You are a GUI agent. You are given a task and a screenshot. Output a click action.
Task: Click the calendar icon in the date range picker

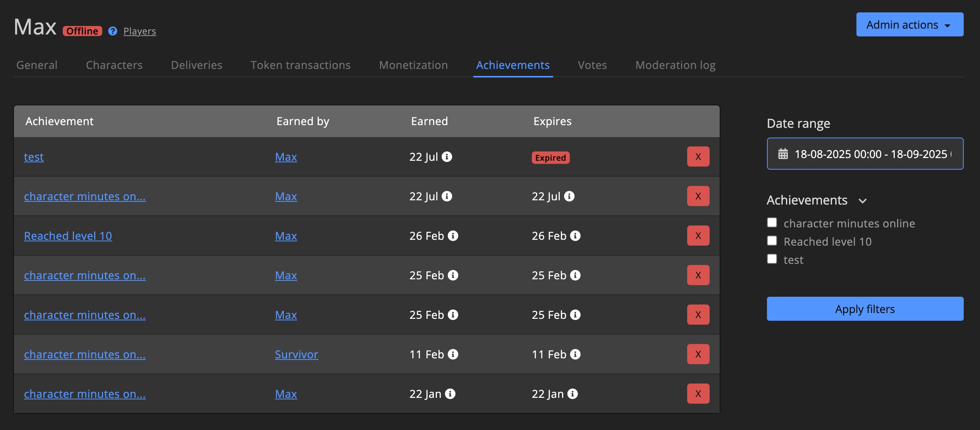pos(783,154)
